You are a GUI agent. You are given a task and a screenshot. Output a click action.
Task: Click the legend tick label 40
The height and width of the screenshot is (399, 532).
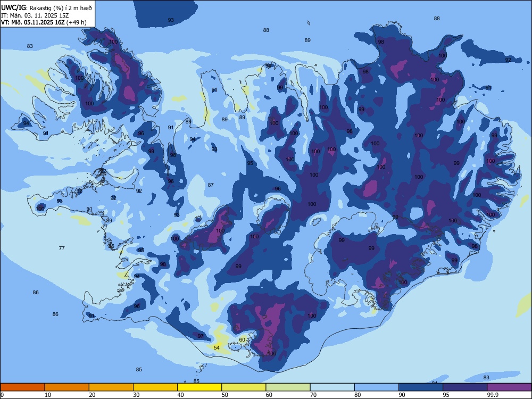180,395
